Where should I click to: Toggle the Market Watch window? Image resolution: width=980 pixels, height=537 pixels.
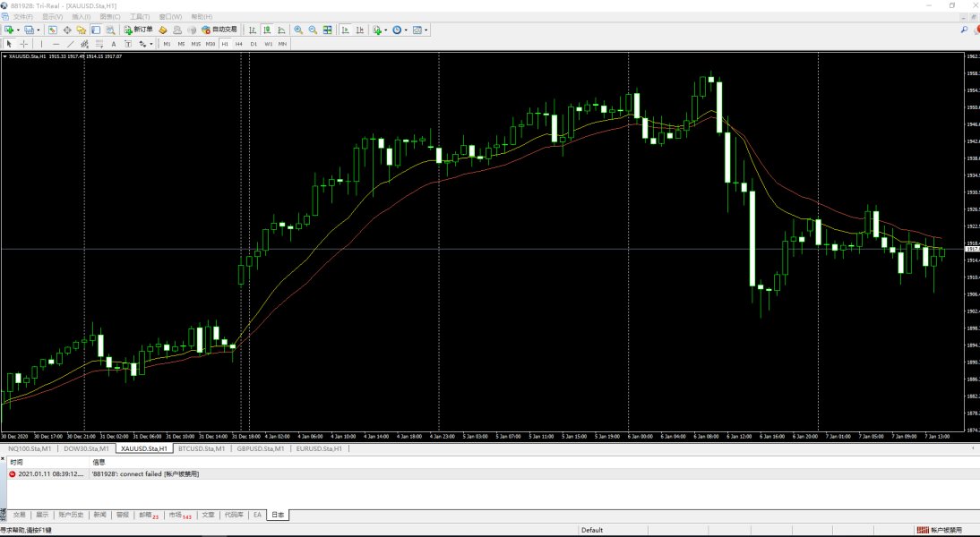(x=53, y=30)
